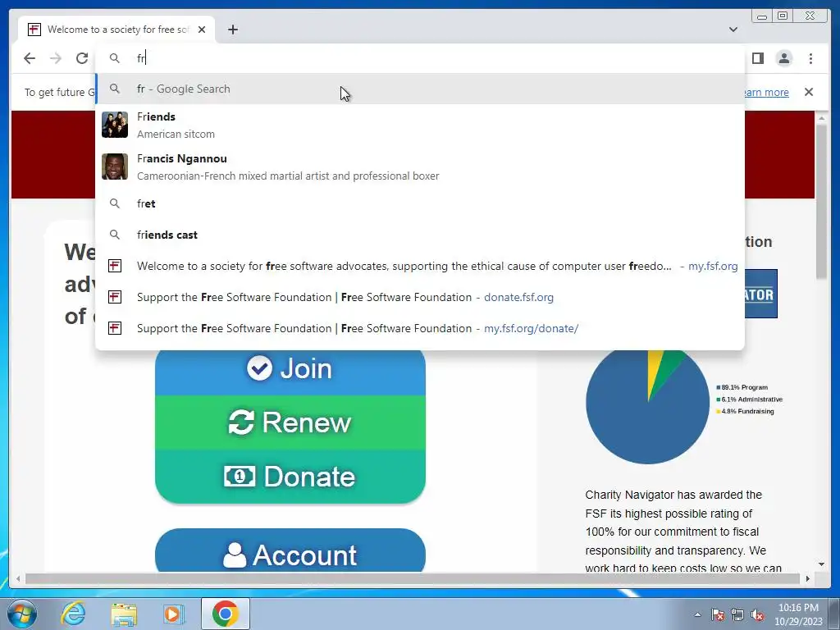The image size is (840, 630).
Task: Click the network tray icon
Action: [737, 614]
